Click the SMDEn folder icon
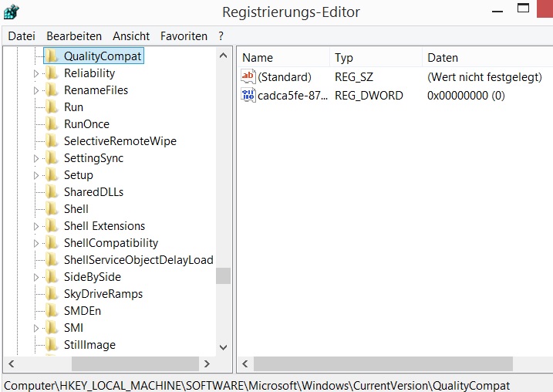553x392 pixels. 52,310
